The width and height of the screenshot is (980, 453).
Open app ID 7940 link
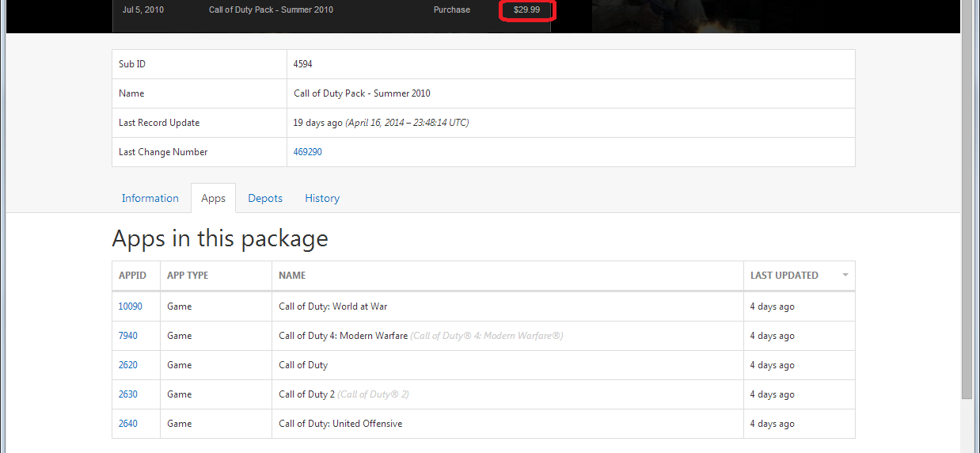tap(128, 336)
